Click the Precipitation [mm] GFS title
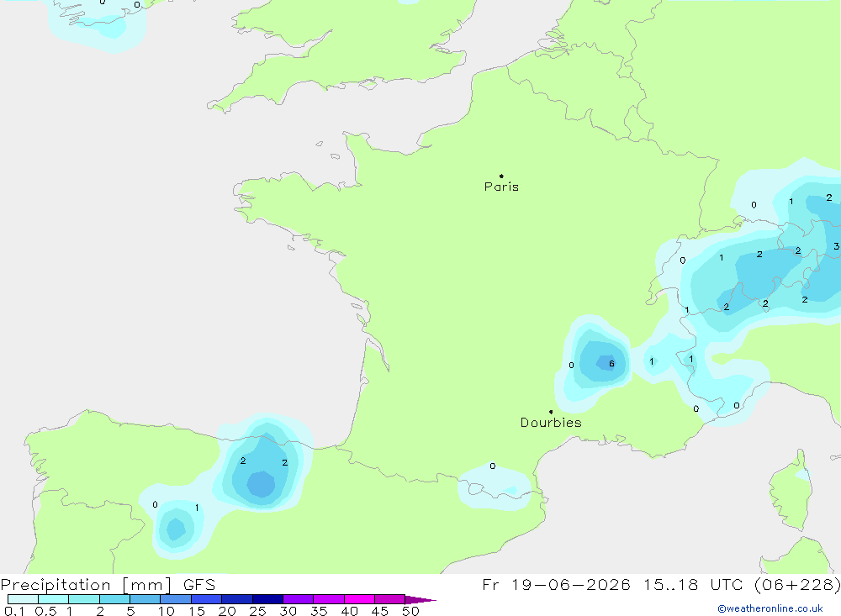 (x=108, y=585)
